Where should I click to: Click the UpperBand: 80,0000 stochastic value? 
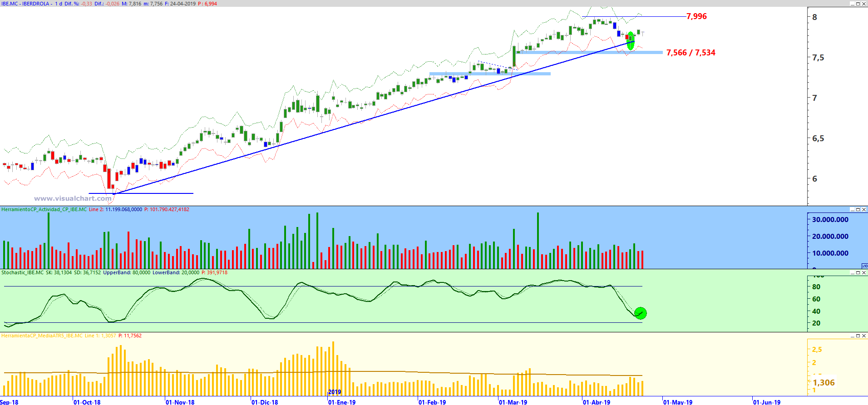click(127, 272)
